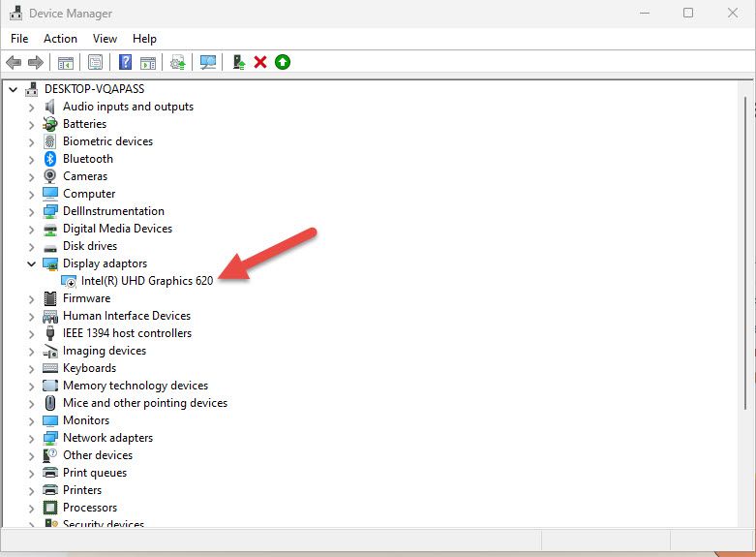
Task: Expand the Network adapters chevron
Action: click(x=31, y=438)
